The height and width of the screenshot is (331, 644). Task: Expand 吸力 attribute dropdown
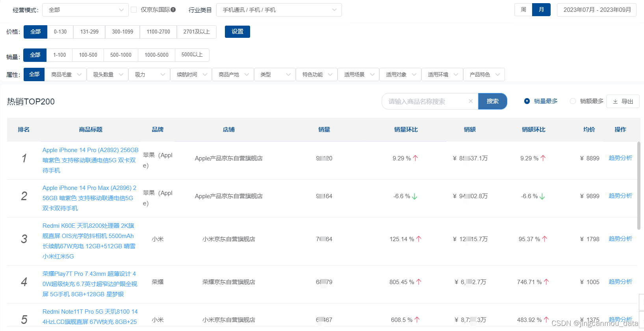click(x=149, y=74)
